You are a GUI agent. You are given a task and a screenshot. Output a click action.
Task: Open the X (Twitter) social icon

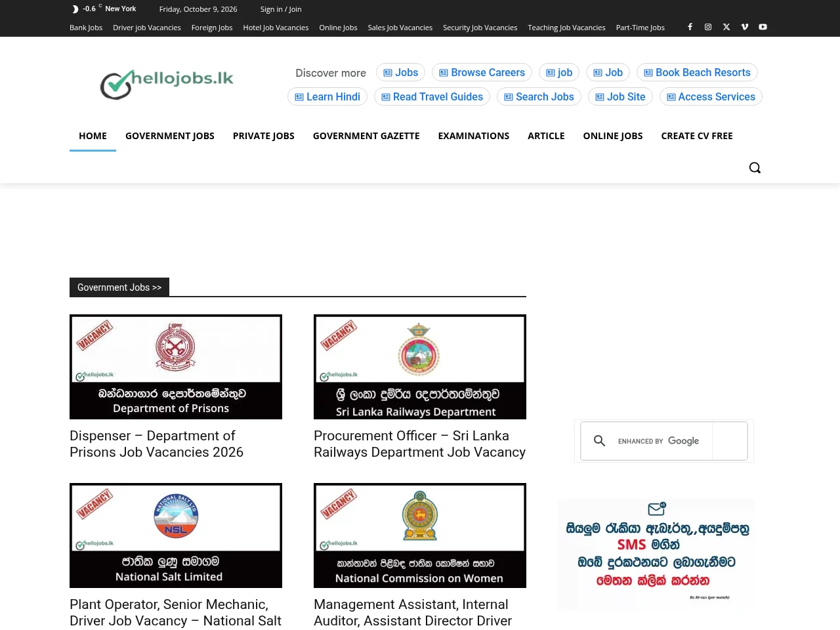pyautogui.click(x=726, y=27)
